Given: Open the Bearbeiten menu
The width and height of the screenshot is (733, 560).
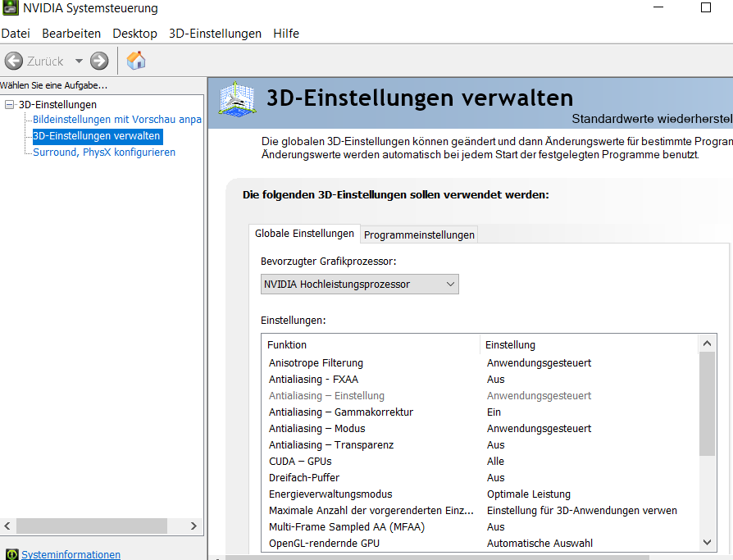Looking at the screenshot, I should [x=71, y=34].
